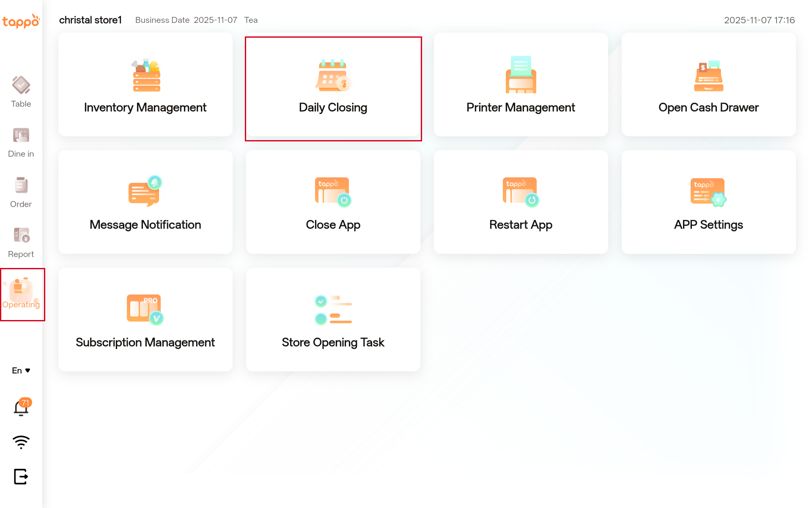Select the Operating sidebar item
The width and height of the screenshot is (812, 508).
pos(22,294)
